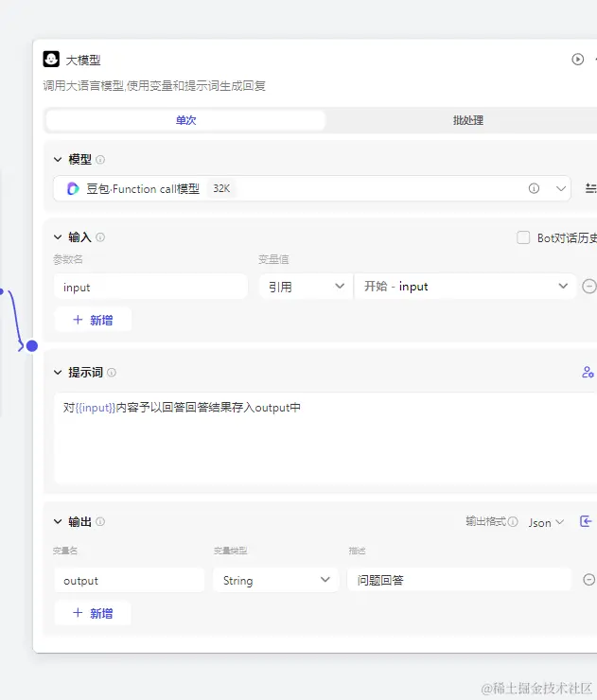Viewport: 597px width, 700px height.
Task: Click the 32K context size badge
Action: click(221, 188)
